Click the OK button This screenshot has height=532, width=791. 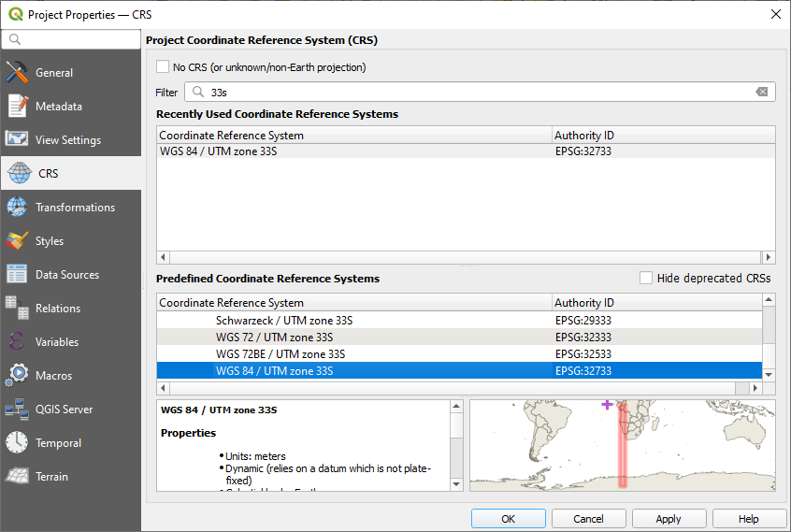click(x=508, y=519)
